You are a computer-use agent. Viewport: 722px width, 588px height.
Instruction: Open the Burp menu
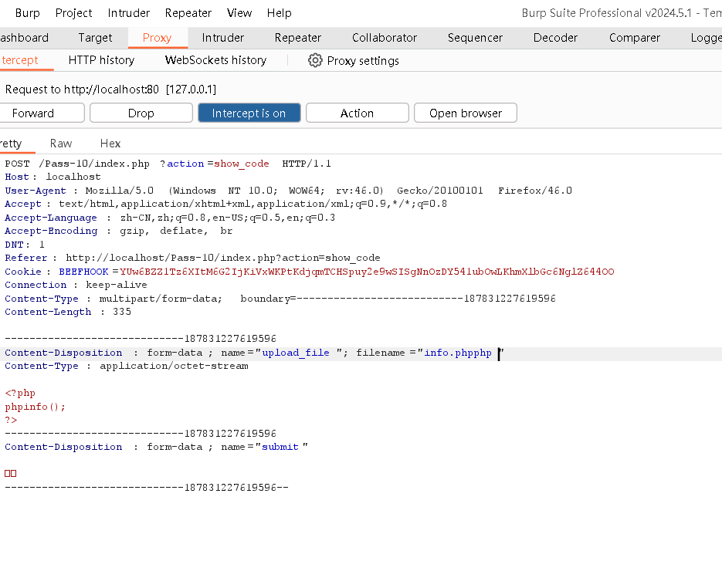[x=28, y=13]
